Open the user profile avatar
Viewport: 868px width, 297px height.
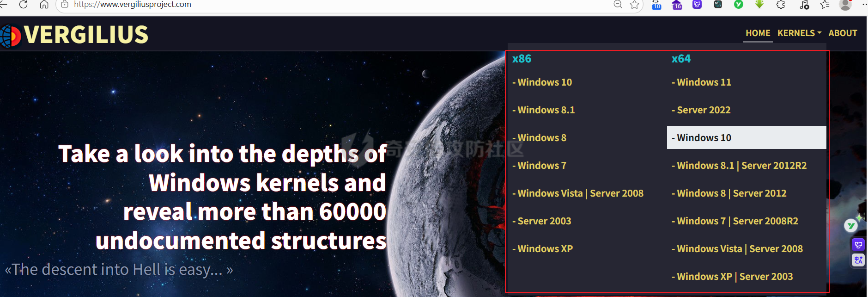point(845,5)
